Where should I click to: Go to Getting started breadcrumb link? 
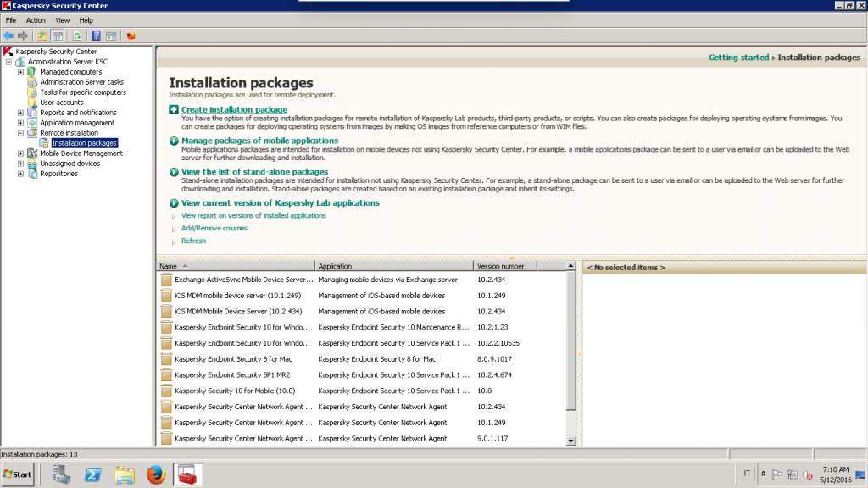[x=739, y=58]
